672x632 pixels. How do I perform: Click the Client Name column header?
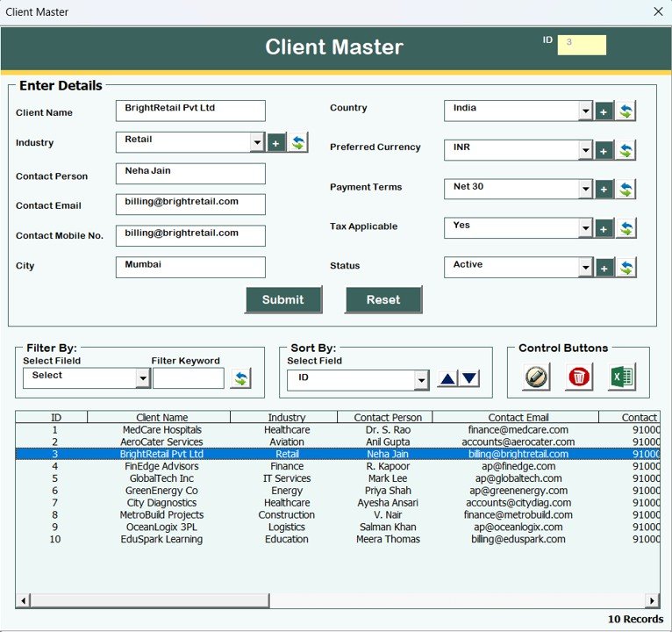(x=161, y=418)
